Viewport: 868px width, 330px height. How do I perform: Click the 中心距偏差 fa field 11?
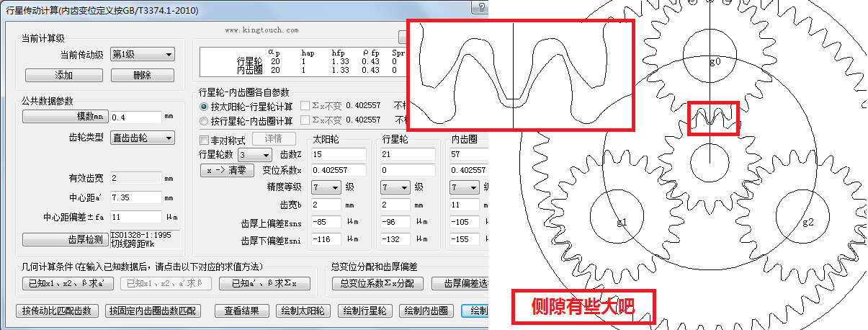(135, 216)
